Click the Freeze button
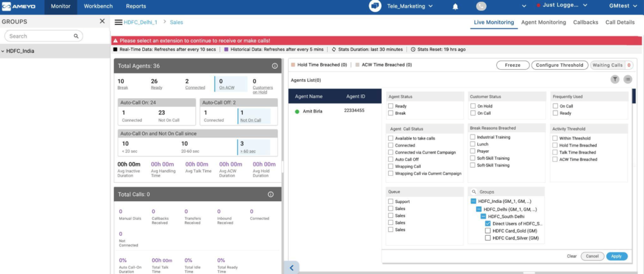 (513, 65)
